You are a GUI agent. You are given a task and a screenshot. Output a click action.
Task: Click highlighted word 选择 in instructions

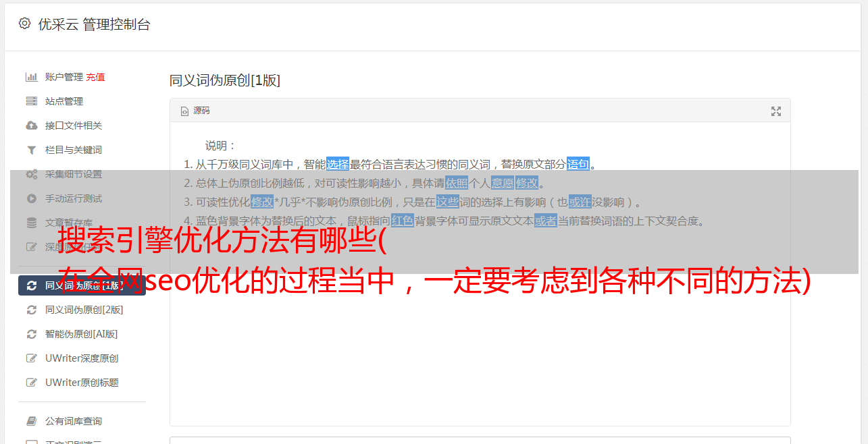click(338, 164)
